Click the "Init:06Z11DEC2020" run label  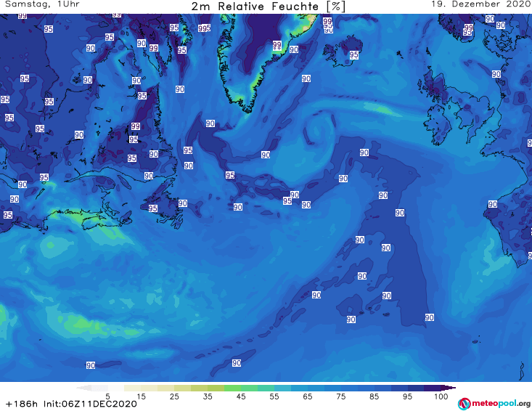(x=90, y=404)
